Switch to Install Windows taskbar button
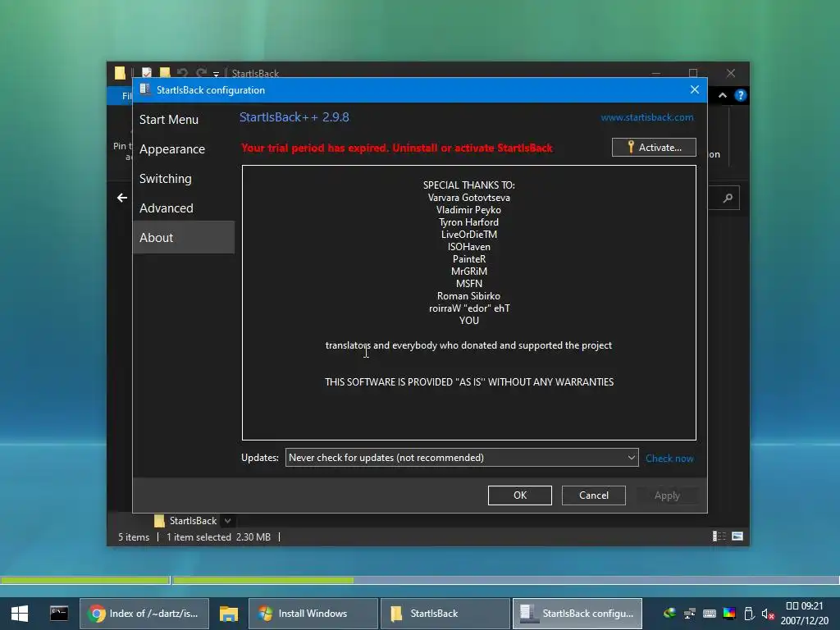 [313, 614]
